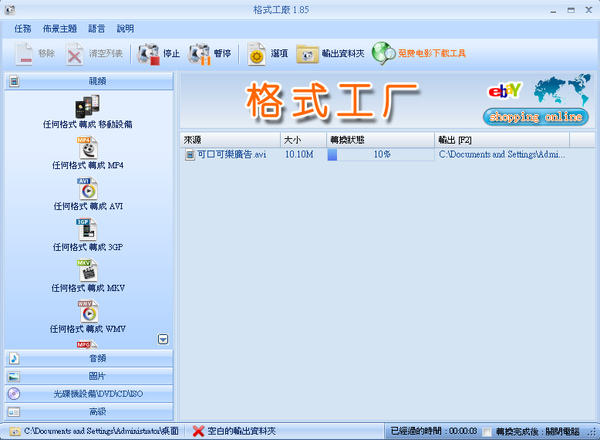Viewport: 600px width, 440px height.
Task: Click the Clear List (清空列表) icon
Action: pos(74,54)
